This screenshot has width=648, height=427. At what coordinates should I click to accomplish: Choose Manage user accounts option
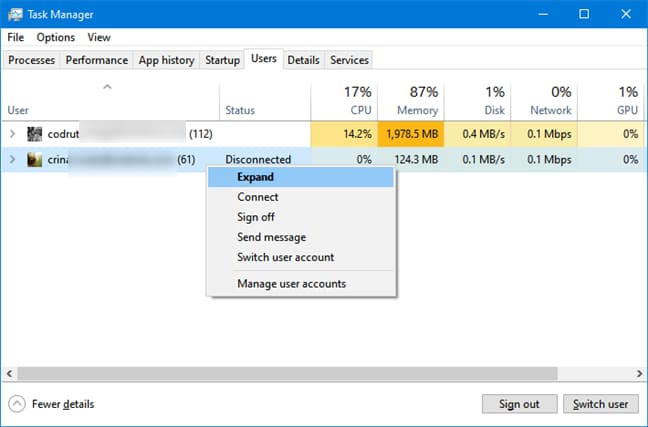pyautogui.click(x=291, y=283)
